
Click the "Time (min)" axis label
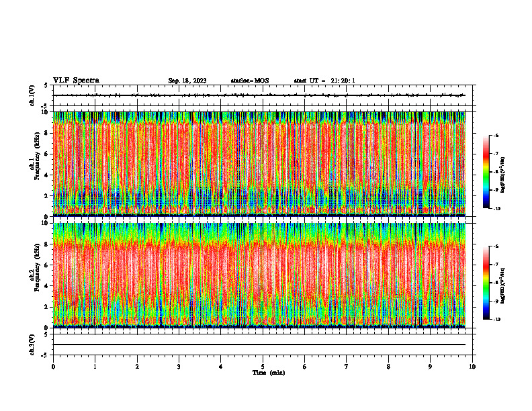pyautogui.click(x=269, y=373)
